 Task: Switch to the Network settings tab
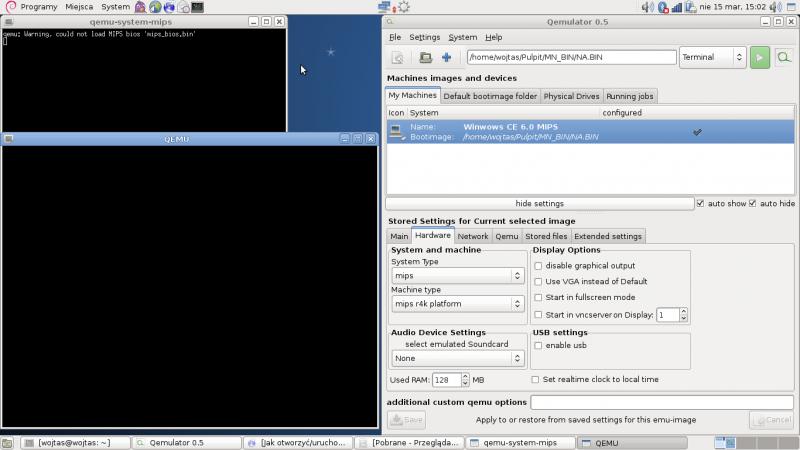tap(473, 236)
